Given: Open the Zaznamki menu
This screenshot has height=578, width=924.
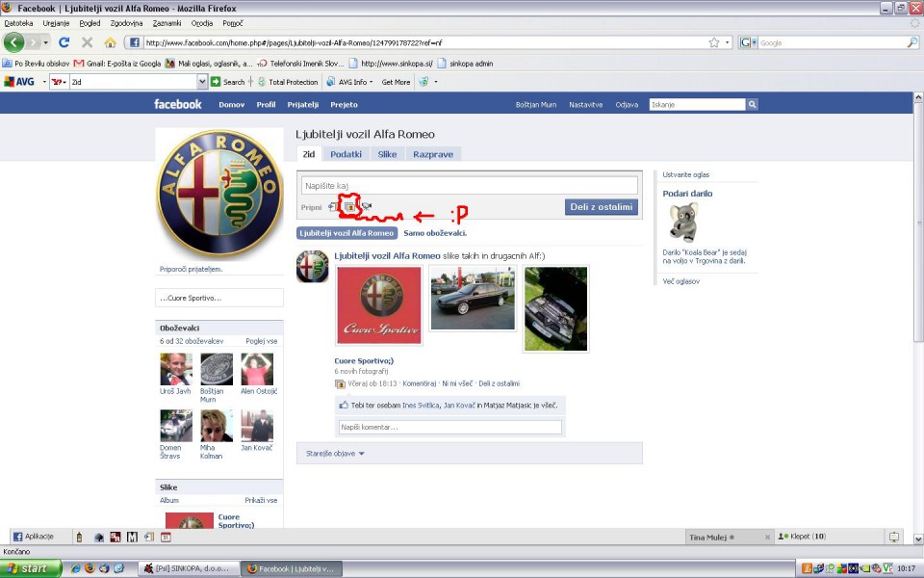Looking at the screenshot, I should click(167, 23).
